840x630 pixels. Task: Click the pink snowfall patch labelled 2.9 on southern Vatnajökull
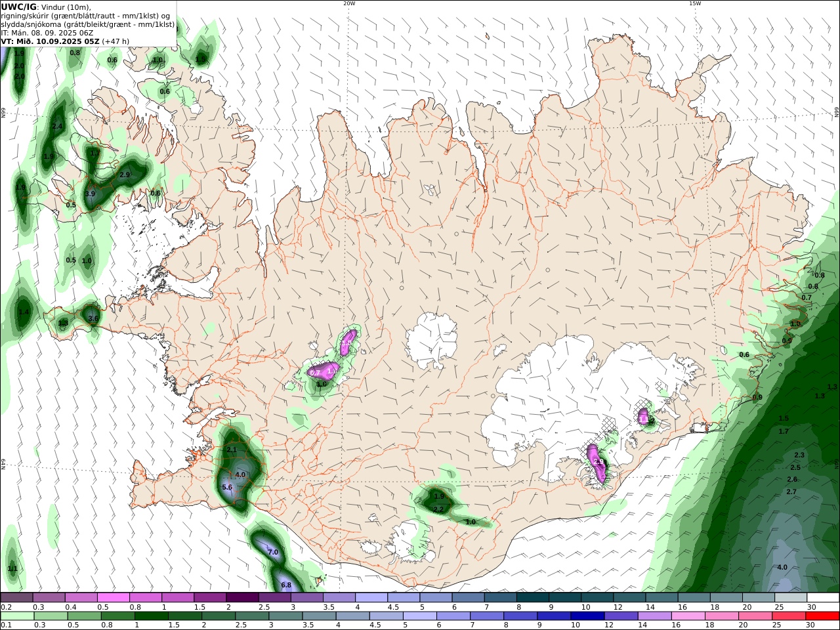(597, 463)
